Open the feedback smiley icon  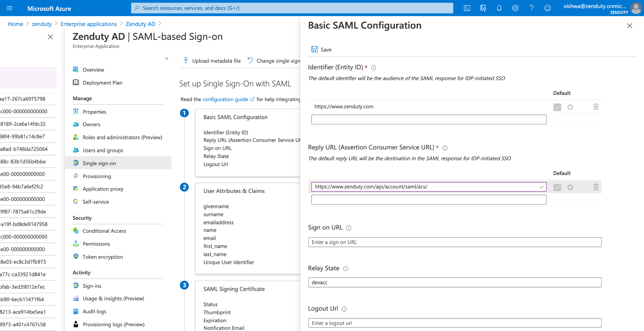547,8
